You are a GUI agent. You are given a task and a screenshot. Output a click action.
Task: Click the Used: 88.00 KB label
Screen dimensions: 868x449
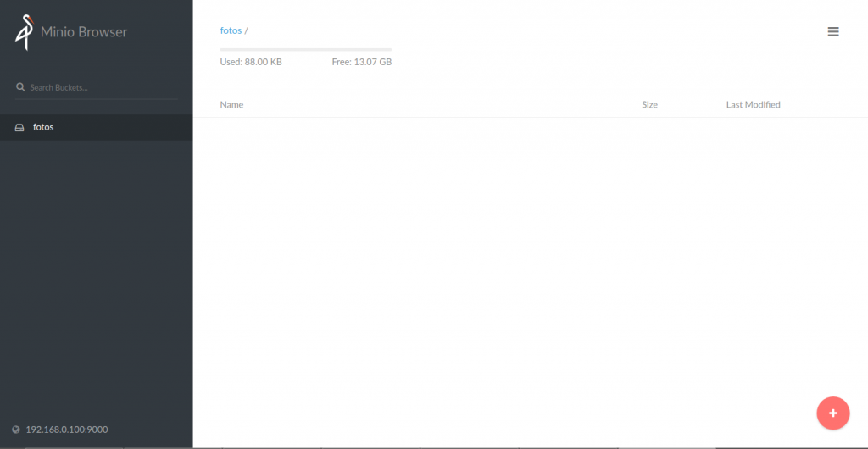tap(251, 62)
